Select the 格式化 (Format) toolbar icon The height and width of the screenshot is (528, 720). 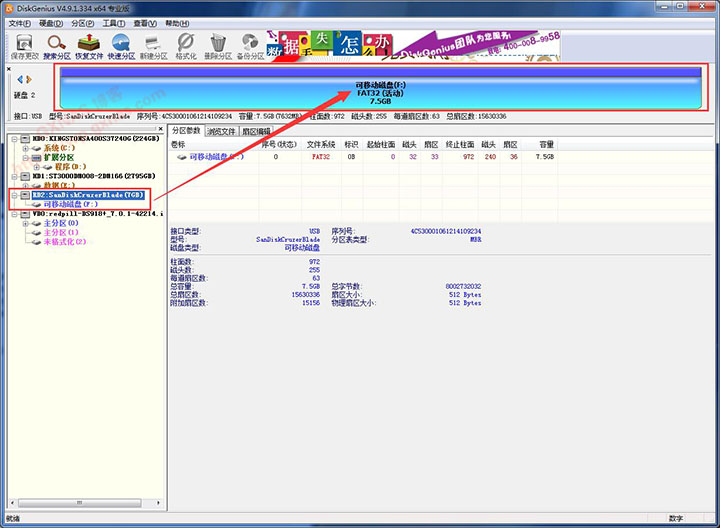[186, 44]
